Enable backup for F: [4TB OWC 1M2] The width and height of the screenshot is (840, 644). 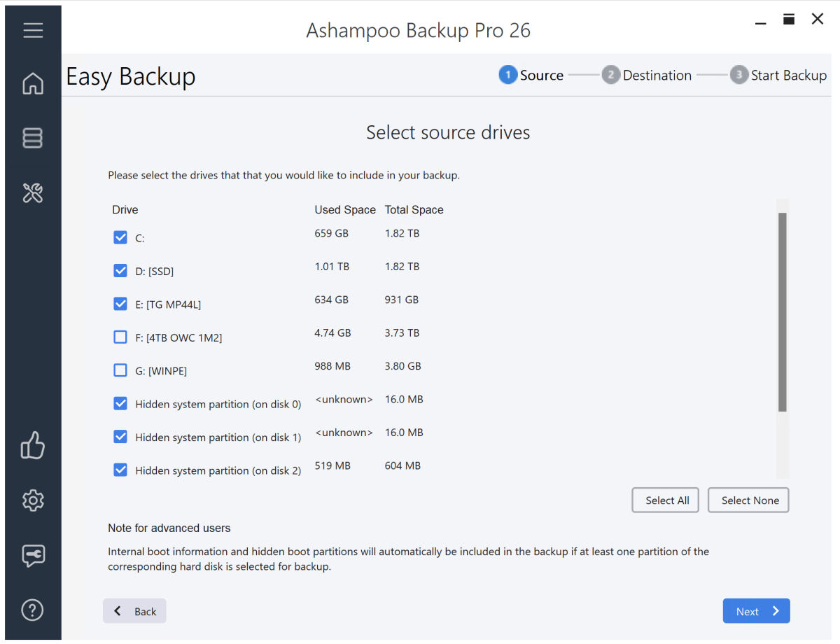(x=120, y=337)
